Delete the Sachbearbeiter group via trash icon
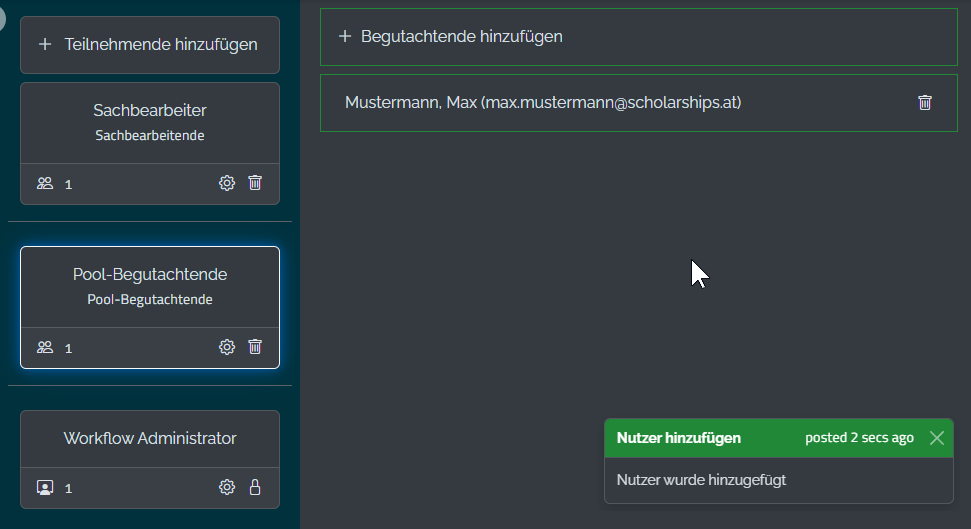Image resolution: width=971 pixels, height=529 pixels. click(x=255, y=183)
